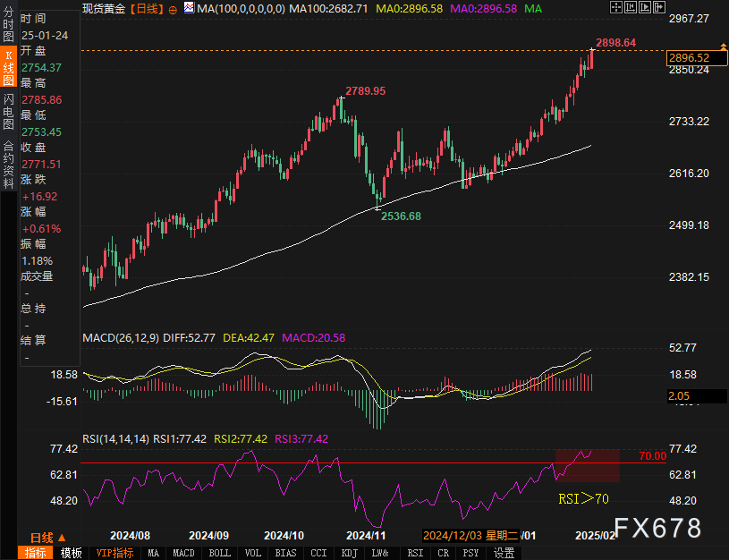Toggle the BOLL indicator
This screenshot has height=560, width=729.
219,553
